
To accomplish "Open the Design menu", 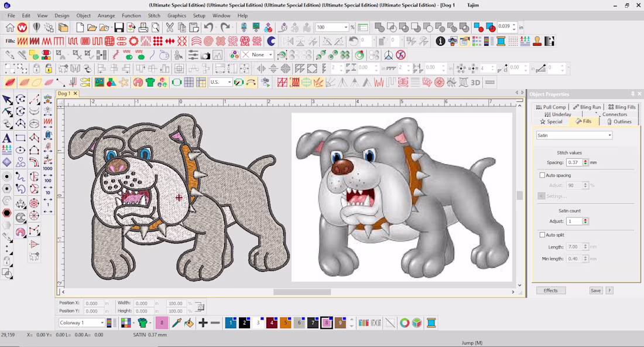I will 61,16.
